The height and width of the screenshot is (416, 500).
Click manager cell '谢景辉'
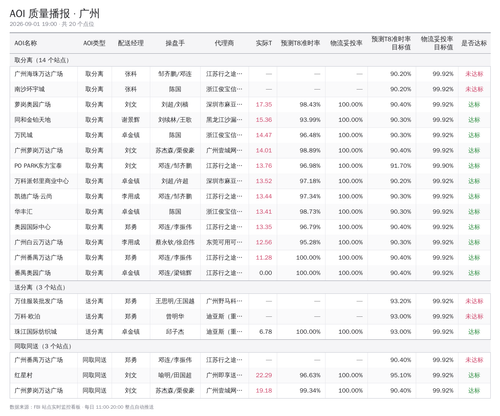click(131, 120)
